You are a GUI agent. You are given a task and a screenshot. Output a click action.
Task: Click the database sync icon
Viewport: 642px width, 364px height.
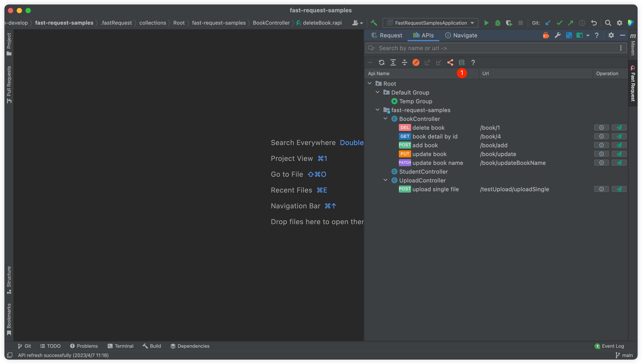click(462, 62)
